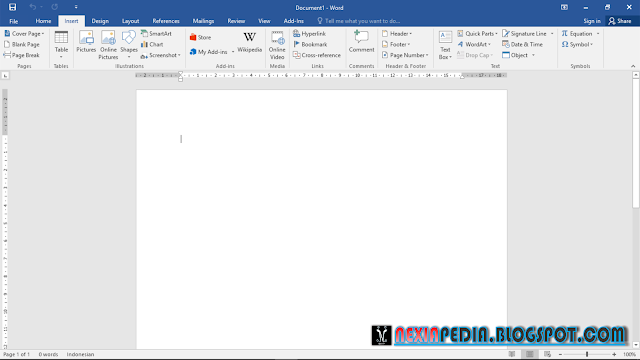This screenshot has height=360, width=640.
Task: Insert an Equation
Action: [577, 33]
